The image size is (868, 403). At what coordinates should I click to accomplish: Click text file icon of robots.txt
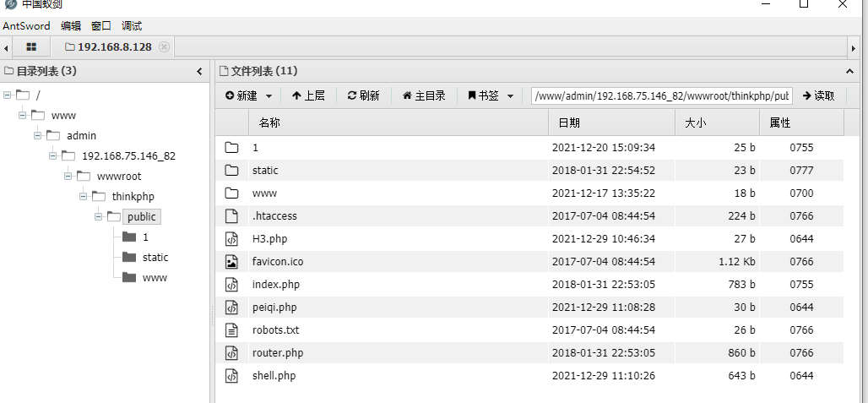(x=232, y=330)
